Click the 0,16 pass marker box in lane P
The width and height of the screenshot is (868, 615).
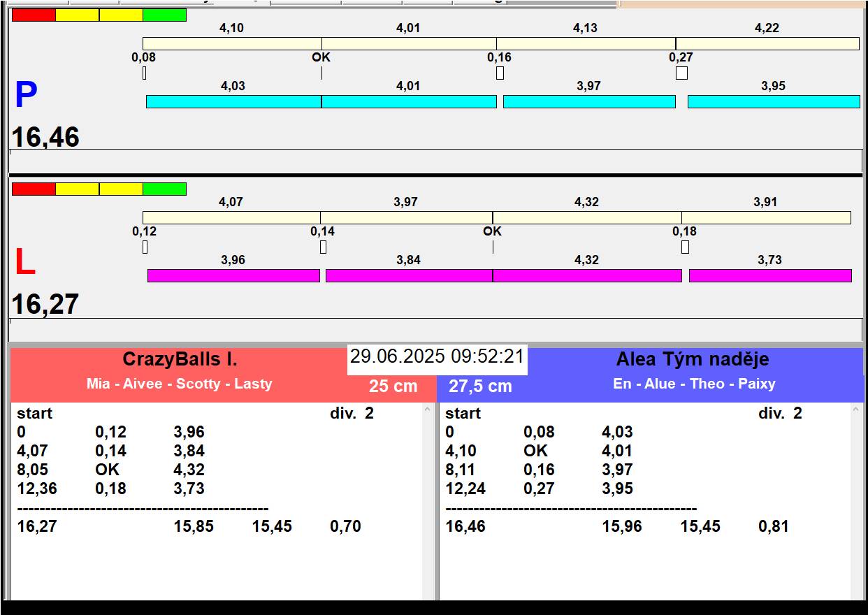tap(500, 73)
